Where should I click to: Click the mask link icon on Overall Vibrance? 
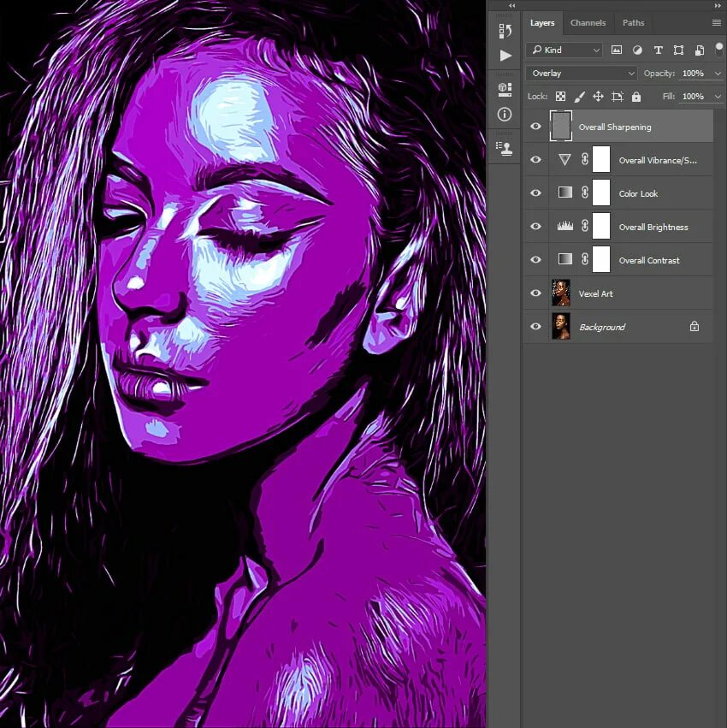pos(584,159)
